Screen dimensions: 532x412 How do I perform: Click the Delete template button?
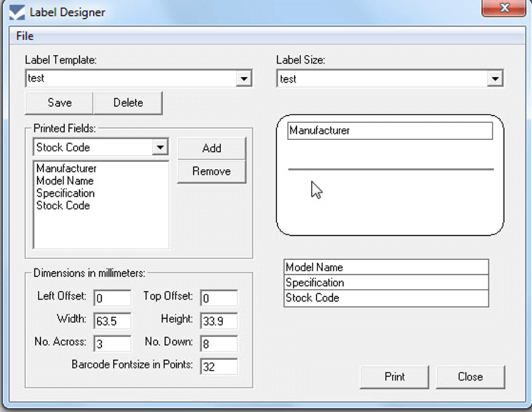coord(128,103)
